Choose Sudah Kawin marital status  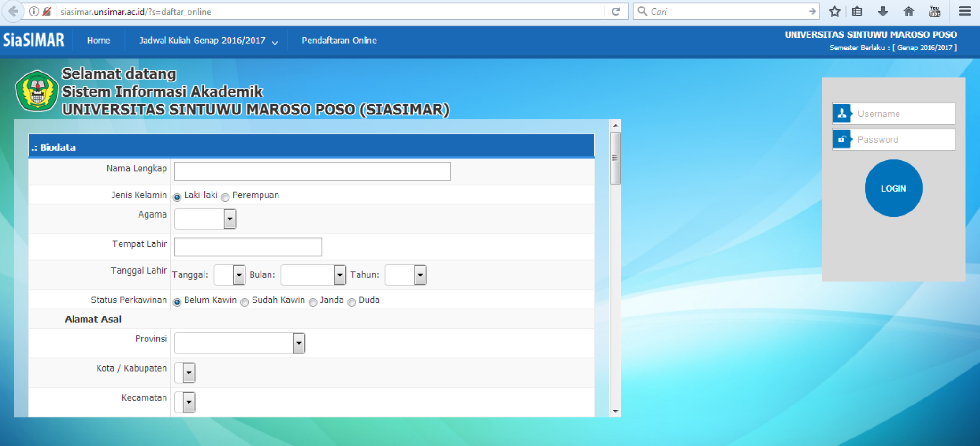(x=245, y=302)
